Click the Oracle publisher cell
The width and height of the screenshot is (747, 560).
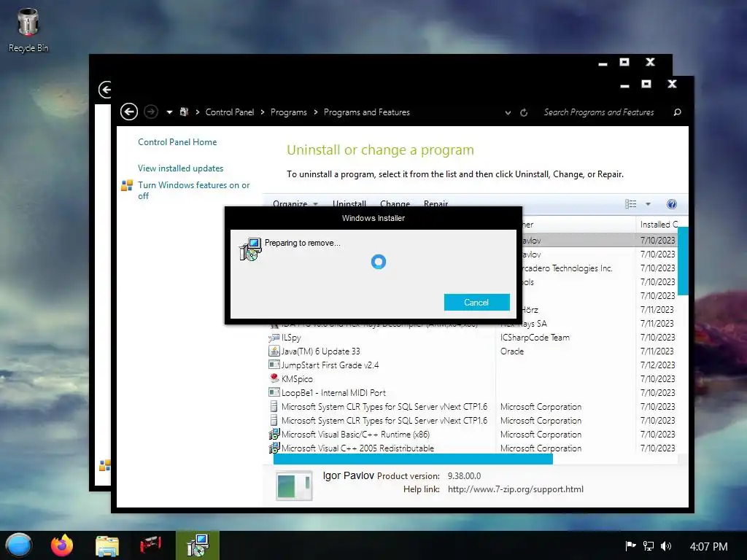click(x=512, y=351)
